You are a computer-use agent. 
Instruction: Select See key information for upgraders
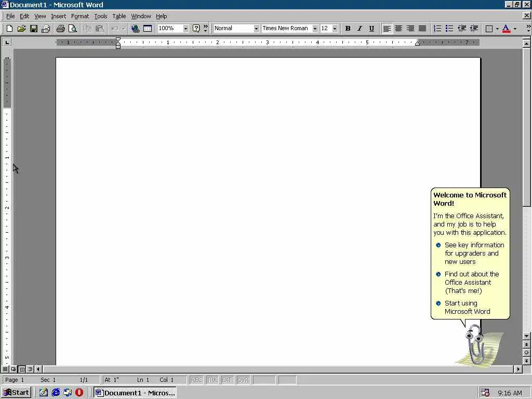click(470, 253)
